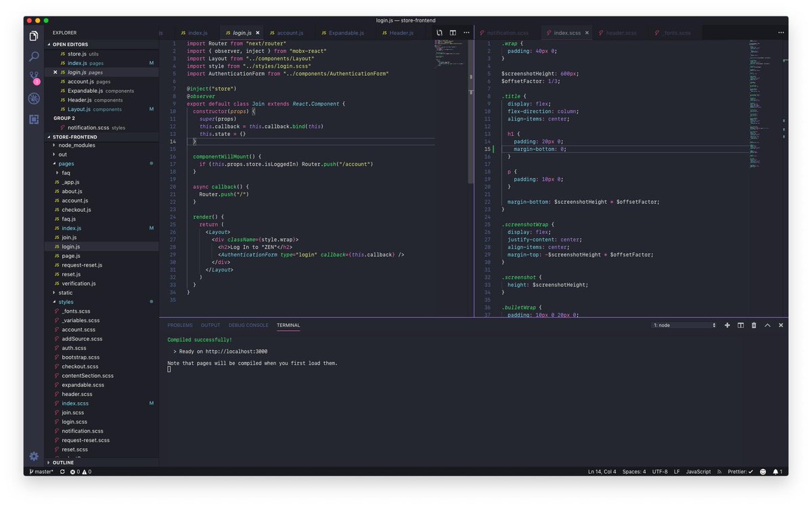Click the synchronize changes icon in status bar
Image resolution: width=812 pixels, height=507 pixels.
click(x=62, y=471)
